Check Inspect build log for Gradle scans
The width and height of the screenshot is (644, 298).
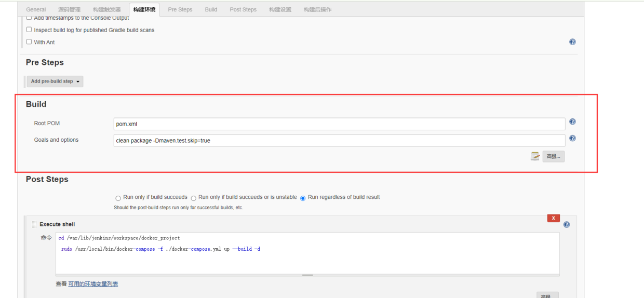29,30
